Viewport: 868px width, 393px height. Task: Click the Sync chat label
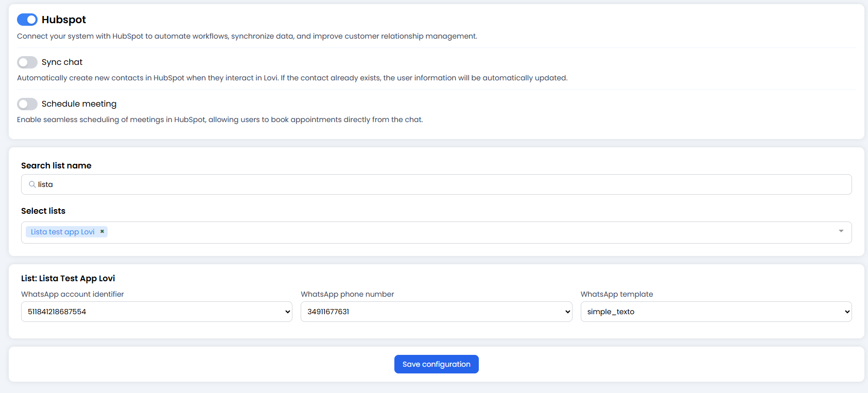coord(62,62)
